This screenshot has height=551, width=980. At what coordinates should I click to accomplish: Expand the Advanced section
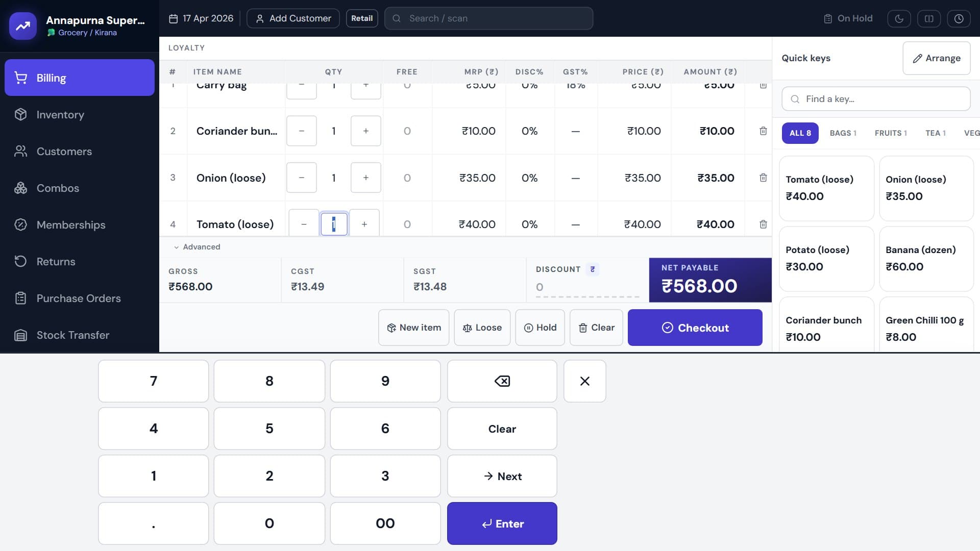click(197, 247)
